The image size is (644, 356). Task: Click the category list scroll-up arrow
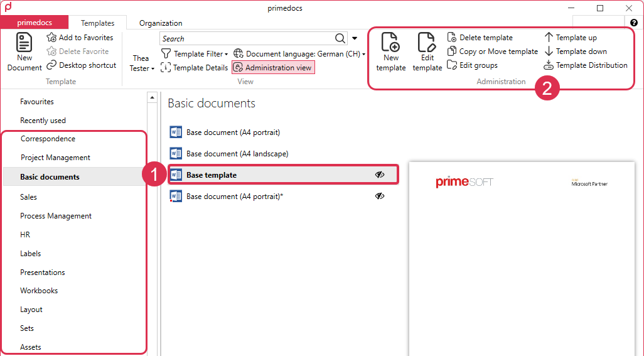click(x=152, y=97)
